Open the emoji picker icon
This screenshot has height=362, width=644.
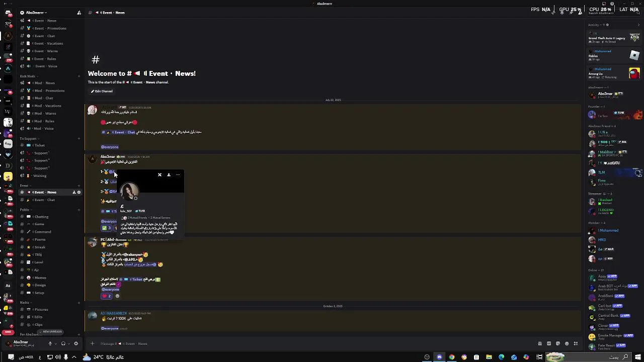pos(567,344)
